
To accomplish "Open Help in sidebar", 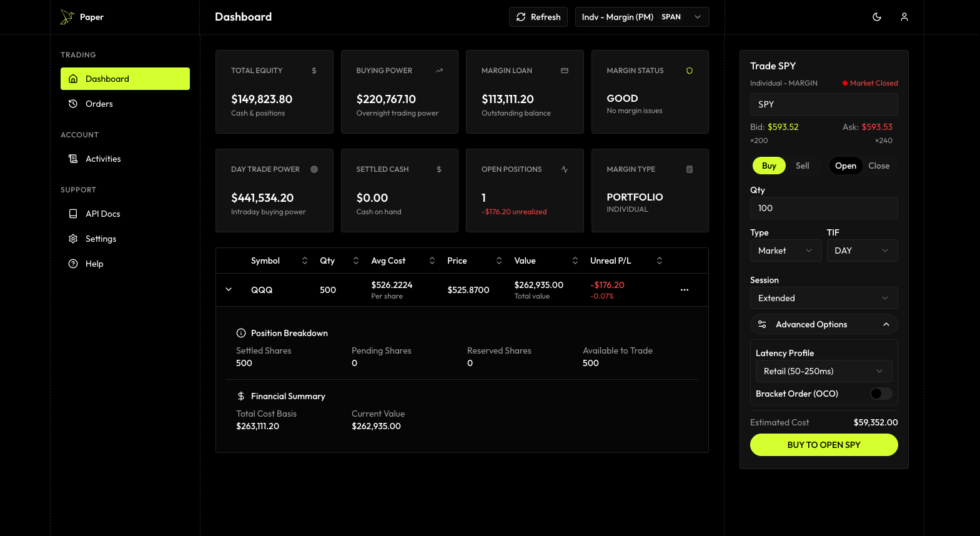I will (x=125, y=264).
